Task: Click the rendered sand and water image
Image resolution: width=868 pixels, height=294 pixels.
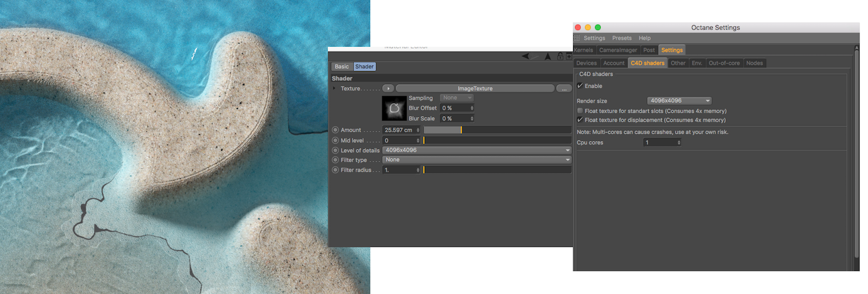Action: click(185, 147)
